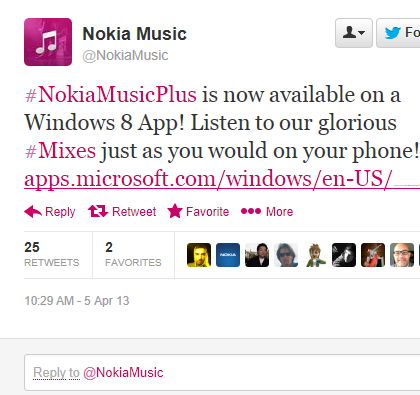Open the #Mixes hashtag link
The width and height of the screenshot is (420, 395).
click(60, 151)
